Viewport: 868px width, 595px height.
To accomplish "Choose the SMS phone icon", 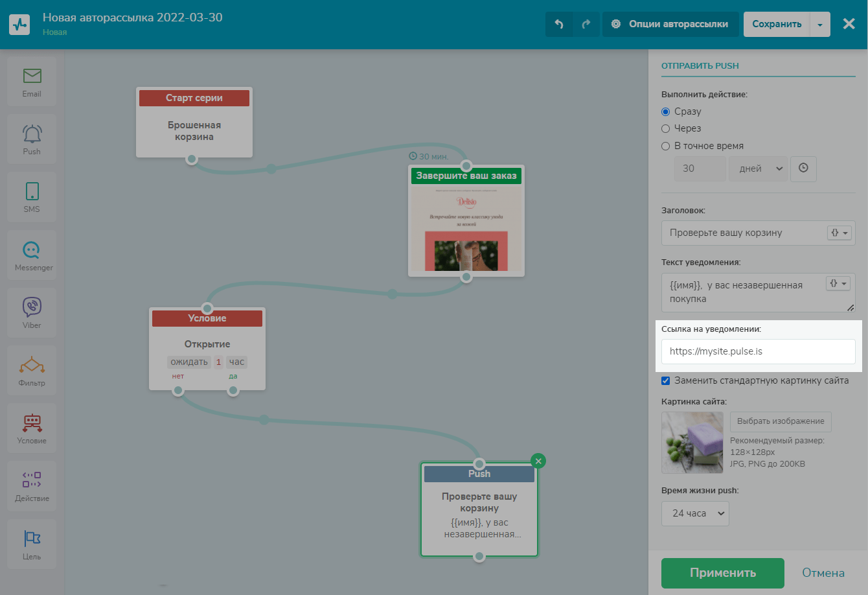I will [x=32, y=192].
